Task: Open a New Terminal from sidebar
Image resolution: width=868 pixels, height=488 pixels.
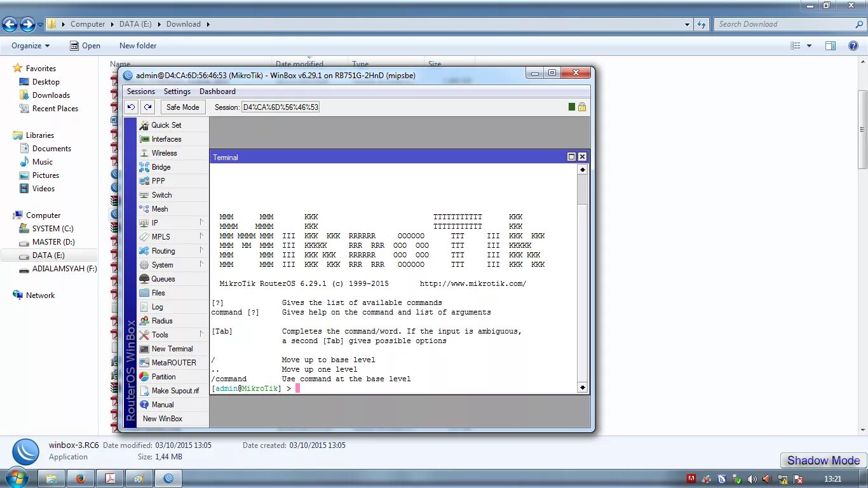Action: coord(173,349)
